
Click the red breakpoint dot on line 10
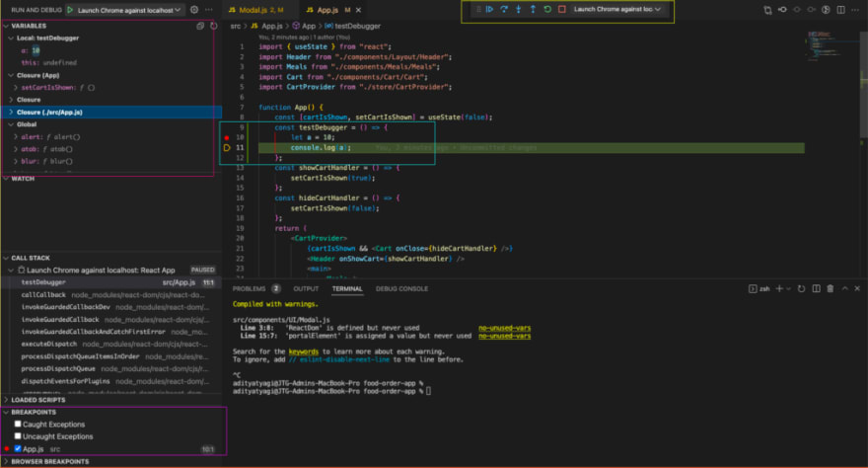click(227, 137)
